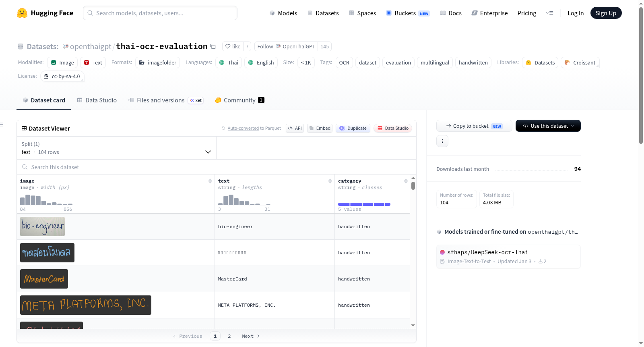
Task: Click the Text modality tag
Action: click(x=93, y=62)
